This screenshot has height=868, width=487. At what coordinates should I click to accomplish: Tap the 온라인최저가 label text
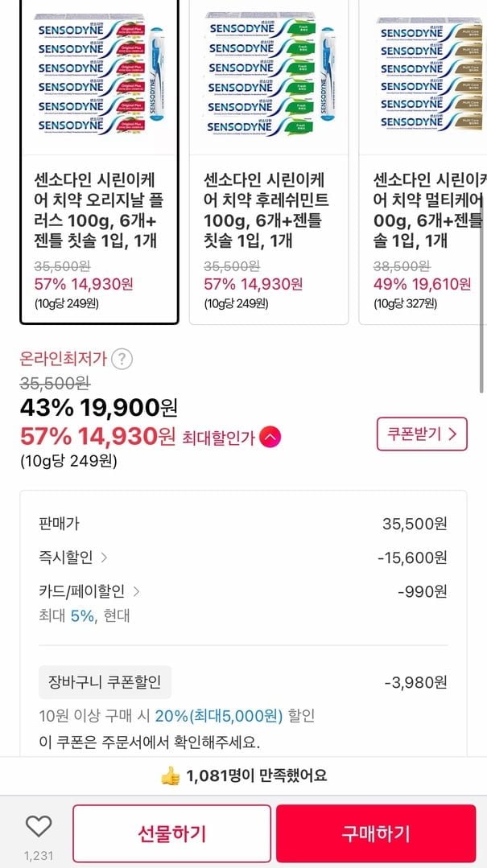tap(63, 359)
